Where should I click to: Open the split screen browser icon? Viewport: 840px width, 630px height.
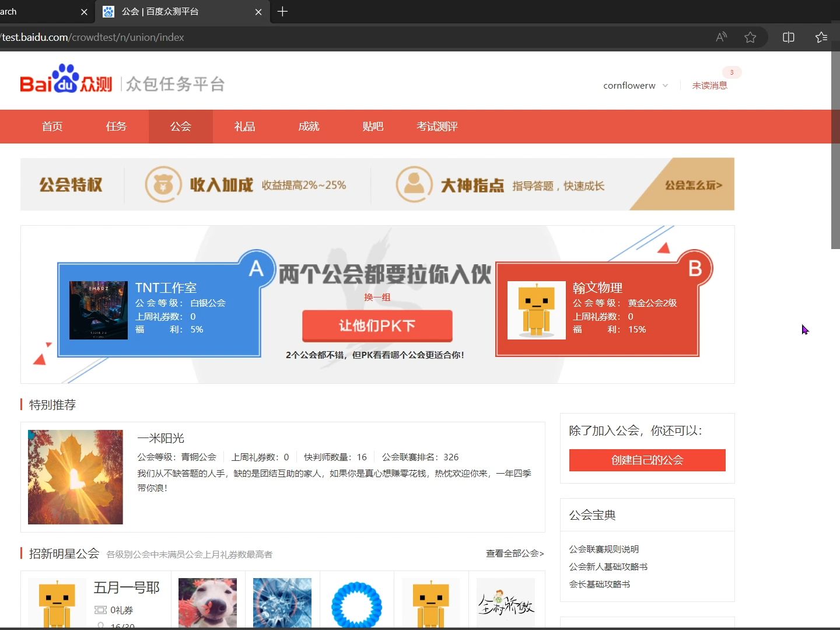pyautogui.click(x=789, y=37)
